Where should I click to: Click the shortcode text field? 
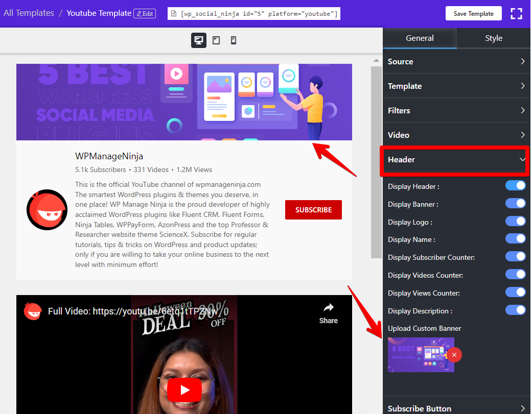click(x=254, y=14)
